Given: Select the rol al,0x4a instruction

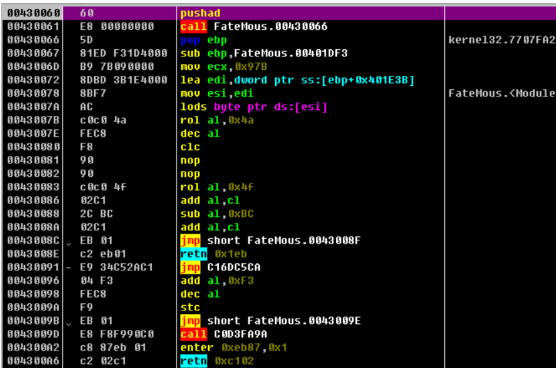Looking at the screenshot, I should pos(217,120).
